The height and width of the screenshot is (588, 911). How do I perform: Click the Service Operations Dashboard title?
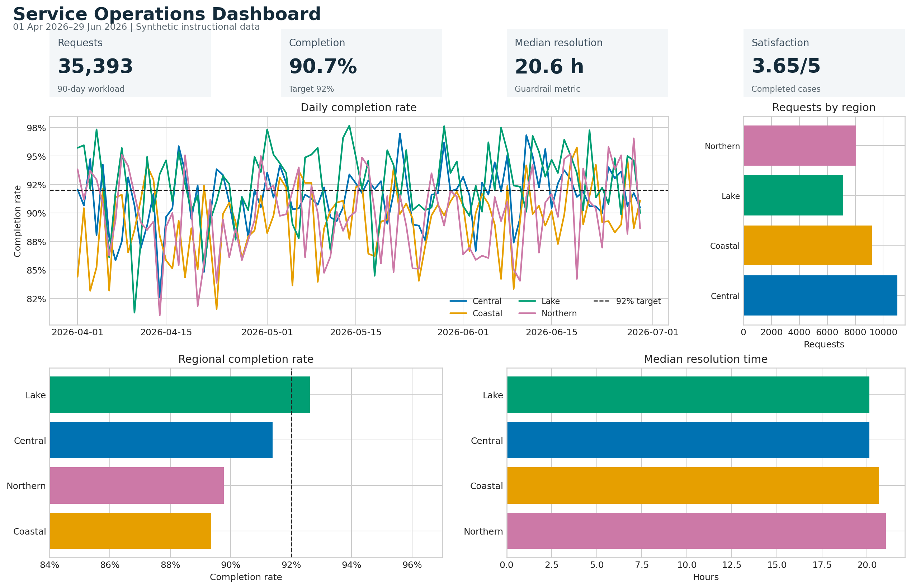click(167, 14)
